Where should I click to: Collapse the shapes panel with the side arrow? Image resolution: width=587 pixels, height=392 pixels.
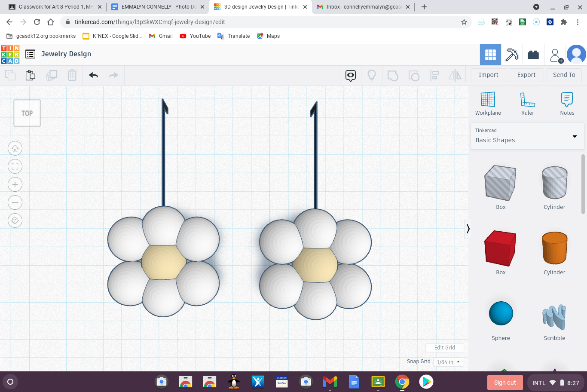(x=468, y=229)
